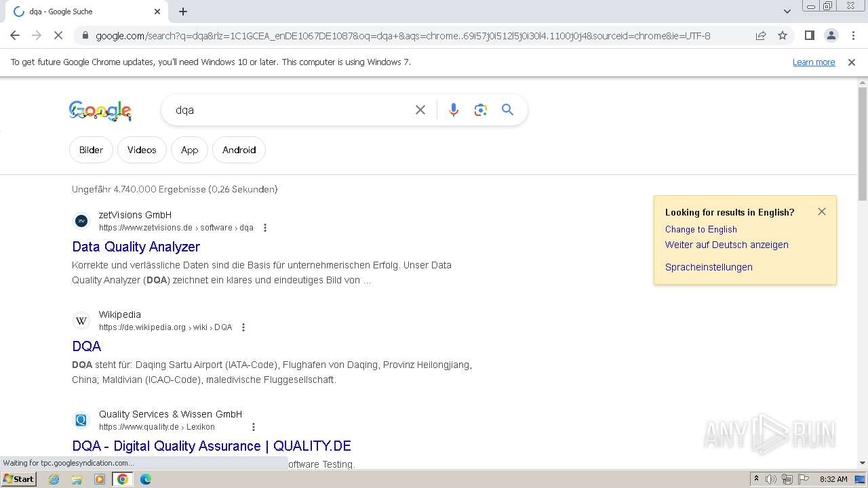Click the address bar URL
This screenshot has width=868, height=488.
pyautogui.click(x=403, y=36)
